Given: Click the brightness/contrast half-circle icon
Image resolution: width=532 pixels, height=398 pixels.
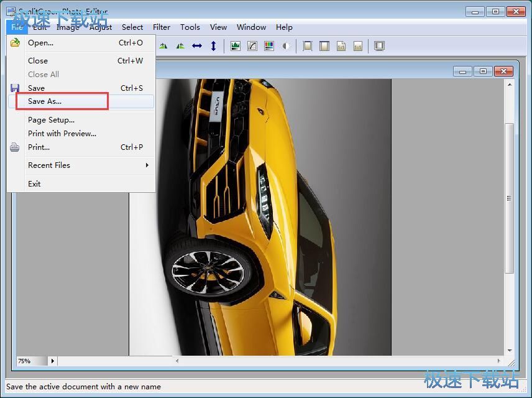Looking at the screenshot, I should [x=286, y=46].
